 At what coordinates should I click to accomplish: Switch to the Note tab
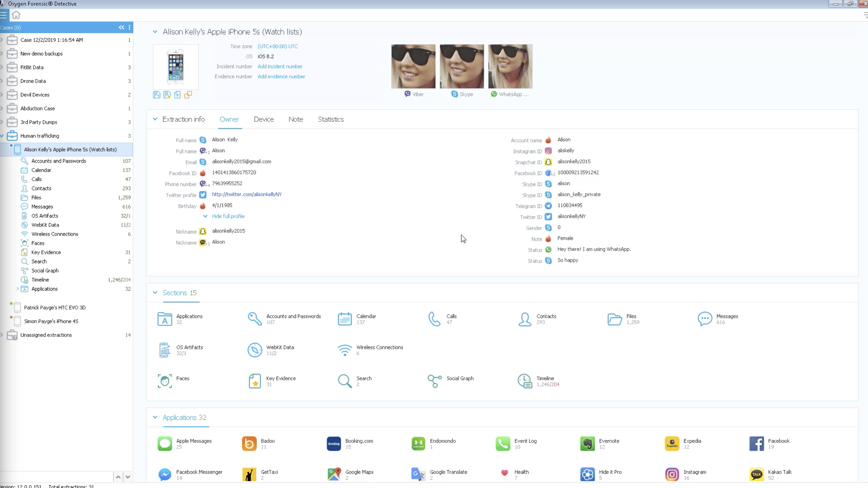(296, 119)
